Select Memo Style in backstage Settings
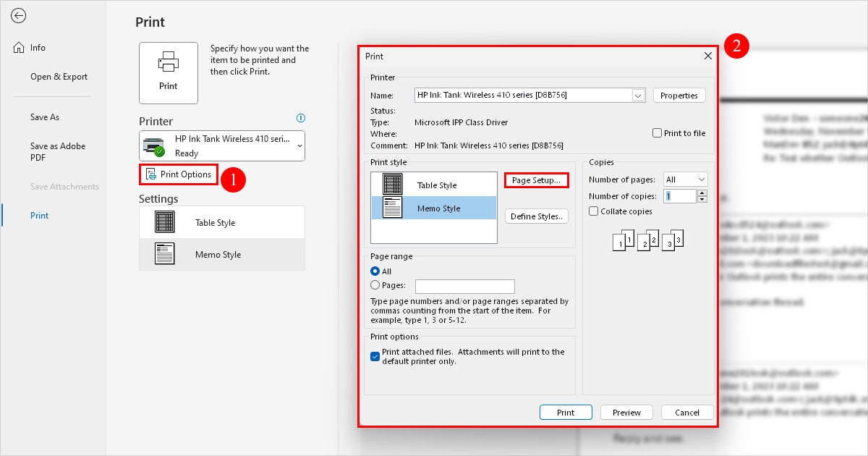 point(222,254)
